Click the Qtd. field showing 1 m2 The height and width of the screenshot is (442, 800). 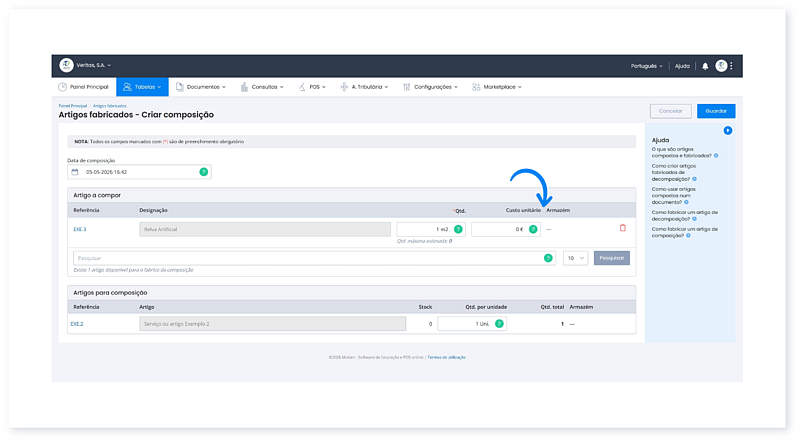431,229
